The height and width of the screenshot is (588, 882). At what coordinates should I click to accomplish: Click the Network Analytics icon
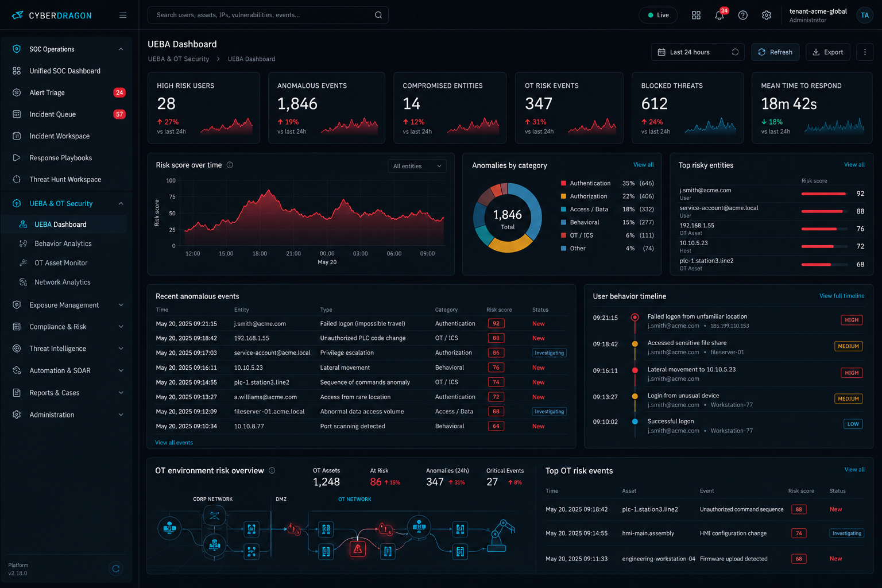coord(23,283)
